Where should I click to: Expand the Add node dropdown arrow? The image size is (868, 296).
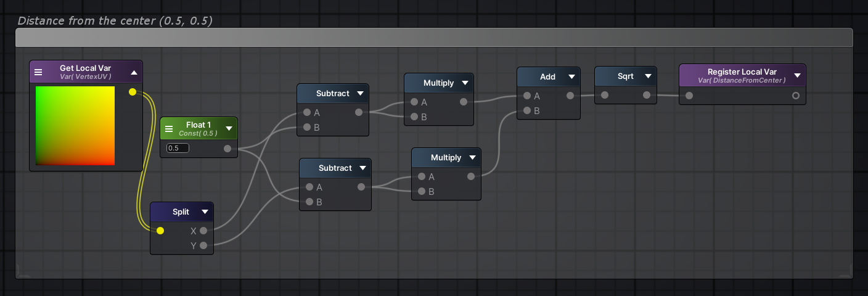pyautogui.click(x=571, y=77)
